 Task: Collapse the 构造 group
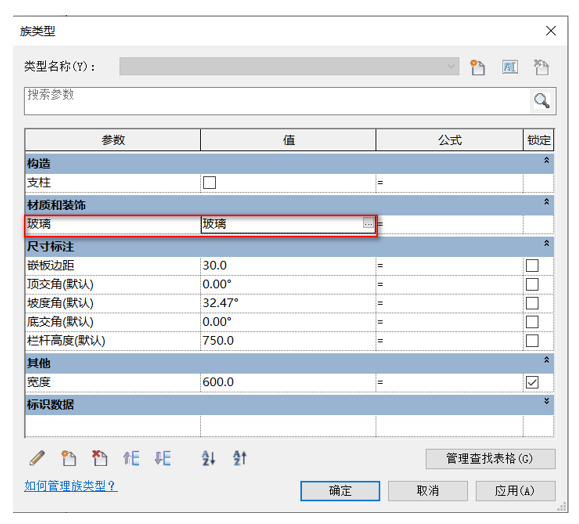[547, 161]
